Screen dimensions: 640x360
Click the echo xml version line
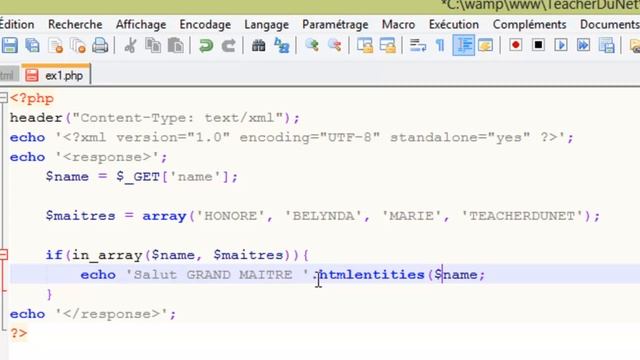[x=291, y=138]
